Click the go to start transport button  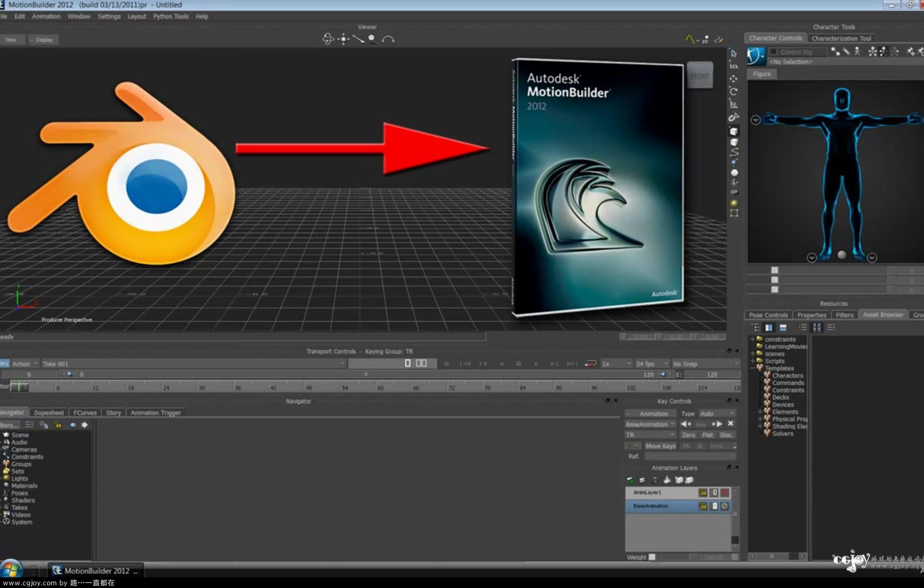point(465,363)
